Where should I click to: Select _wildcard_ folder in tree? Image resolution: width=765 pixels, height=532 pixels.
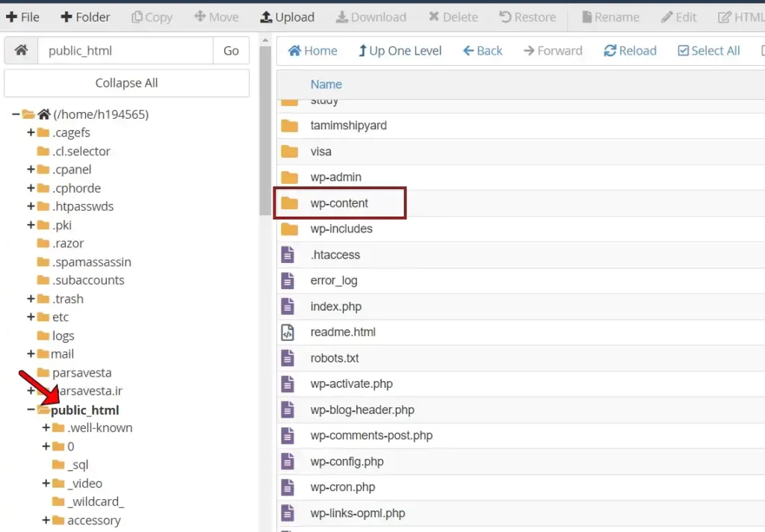click(96, 502)
